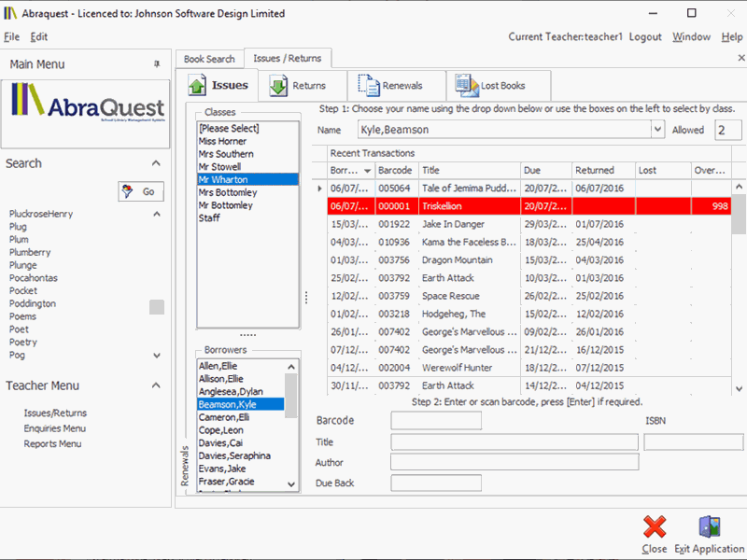Open the Name dropdown list
This screenshot has width=747, height=560.
coord(656,130)
